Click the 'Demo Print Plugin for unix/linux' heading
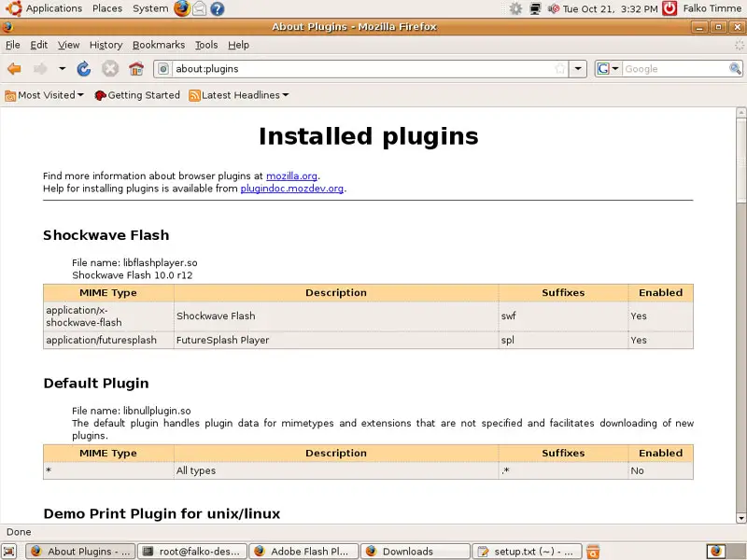 pyautogui.click(x=162, y=514)
